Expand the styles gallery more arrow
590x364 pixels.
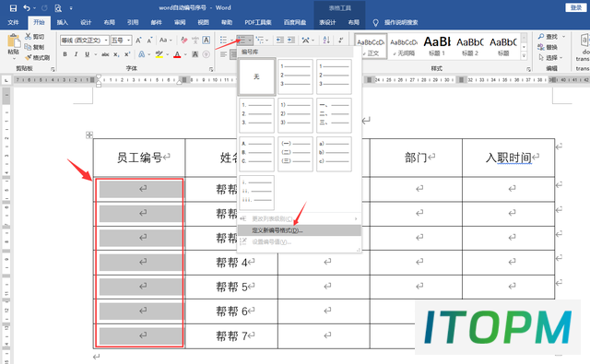pyautogui.click(x=524, y=56)
